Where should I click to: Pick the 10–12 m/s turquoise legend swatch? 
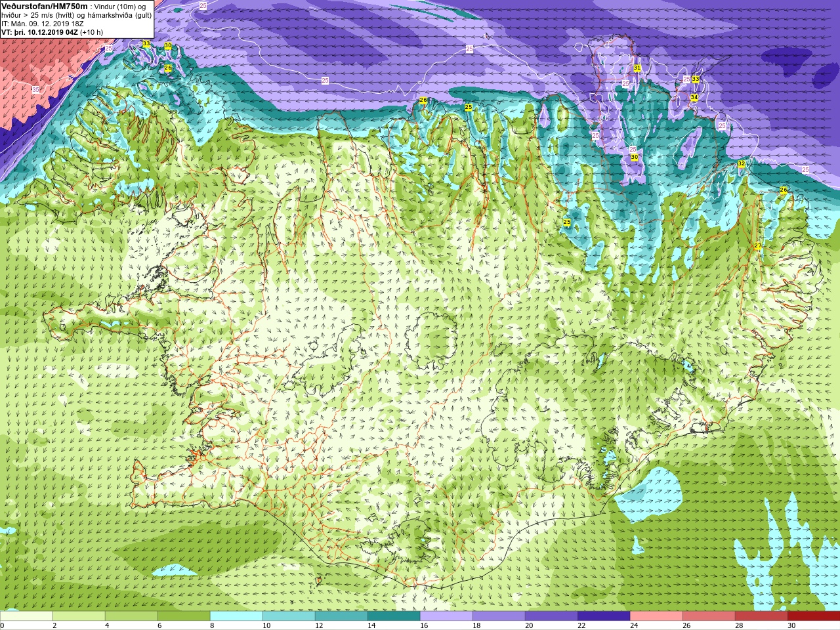click(x=289, y=616)
